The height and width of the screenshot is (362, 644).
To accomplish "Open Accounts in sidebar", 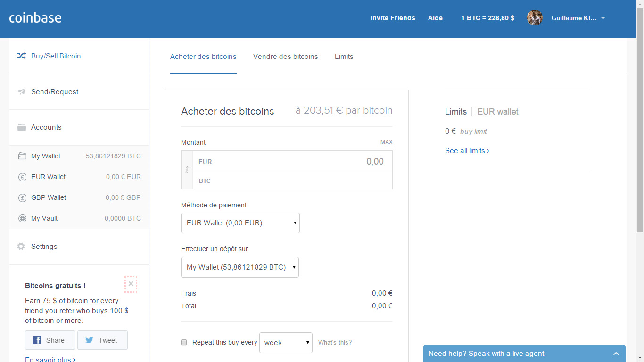I will pos(79,127).
